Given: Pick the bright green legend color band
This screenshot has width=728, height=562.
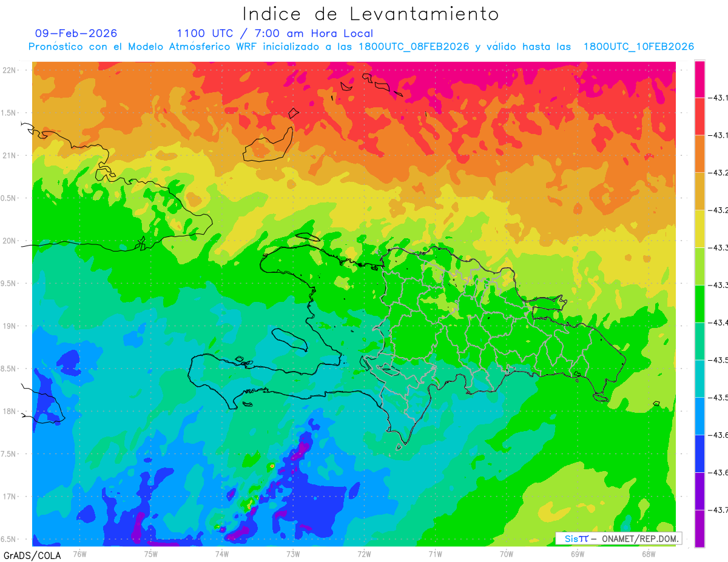Looking at the screenshot, I should (699, 304).
